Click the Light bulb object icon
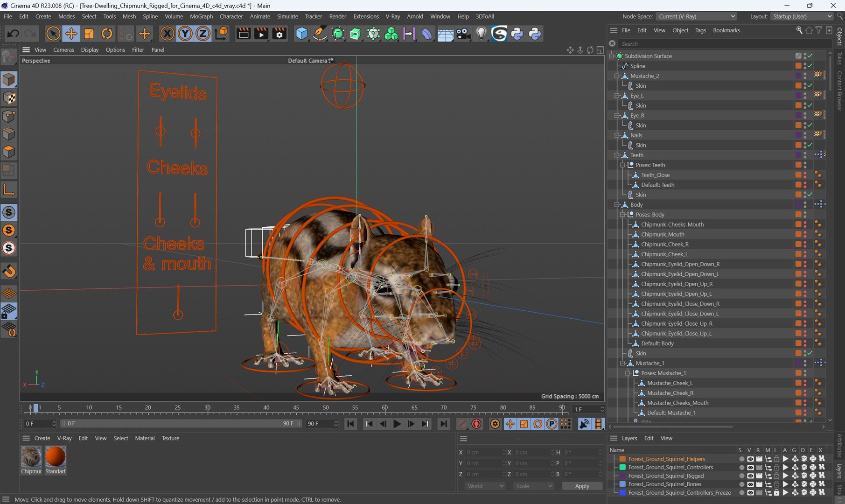The width and height of the screenshot is (845, 504). click(481, 34)
